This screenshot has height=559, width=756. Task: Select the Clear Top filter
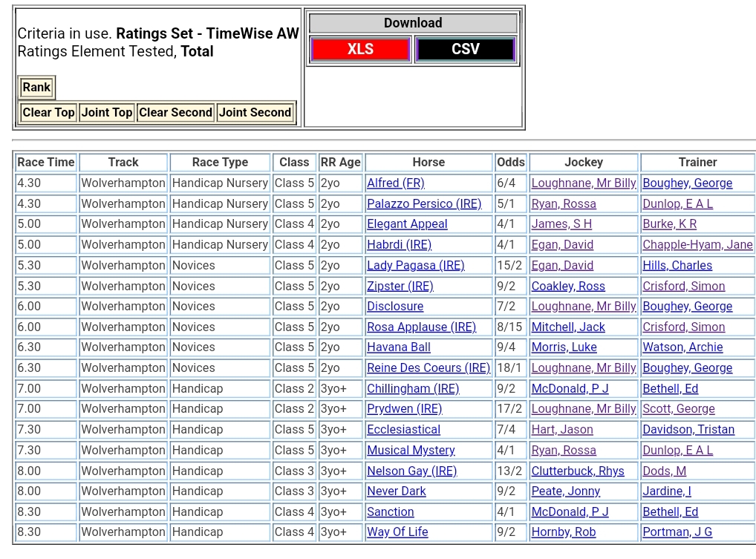coord(48,113)
